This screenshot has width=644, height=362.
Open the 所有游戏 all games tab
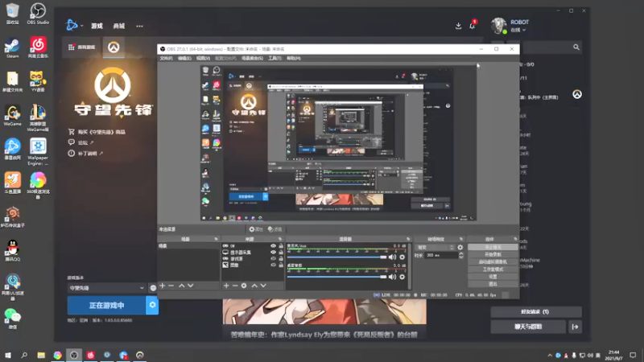tap(82, 47)
